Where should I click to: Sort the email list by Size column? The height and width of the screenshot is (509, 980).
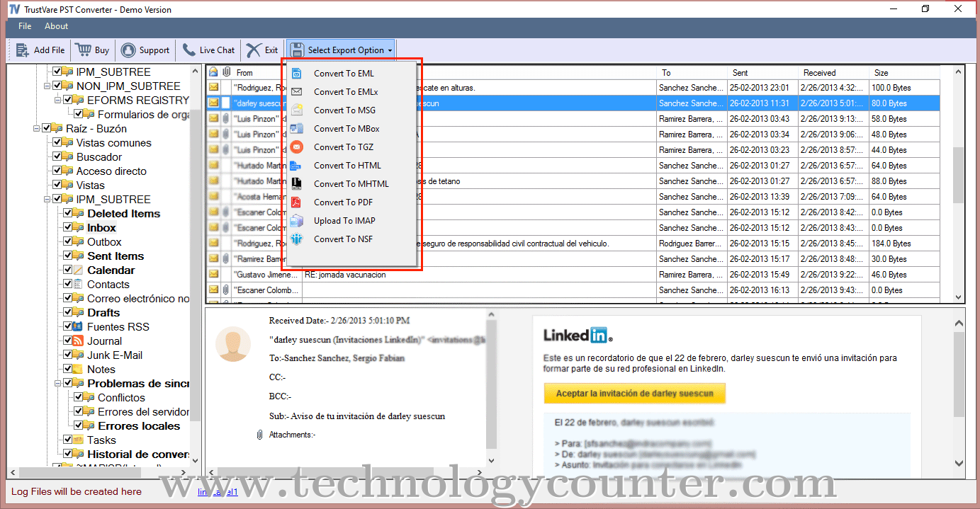pyautogui.click(x=904, y=72)
